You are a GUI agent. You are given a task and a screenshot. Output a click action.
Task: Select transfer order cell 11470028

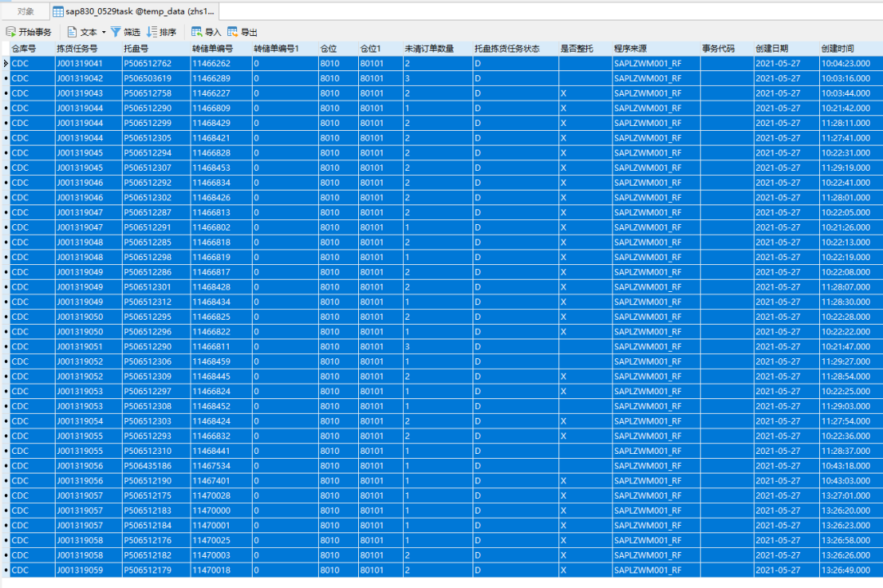click(221, 496)
